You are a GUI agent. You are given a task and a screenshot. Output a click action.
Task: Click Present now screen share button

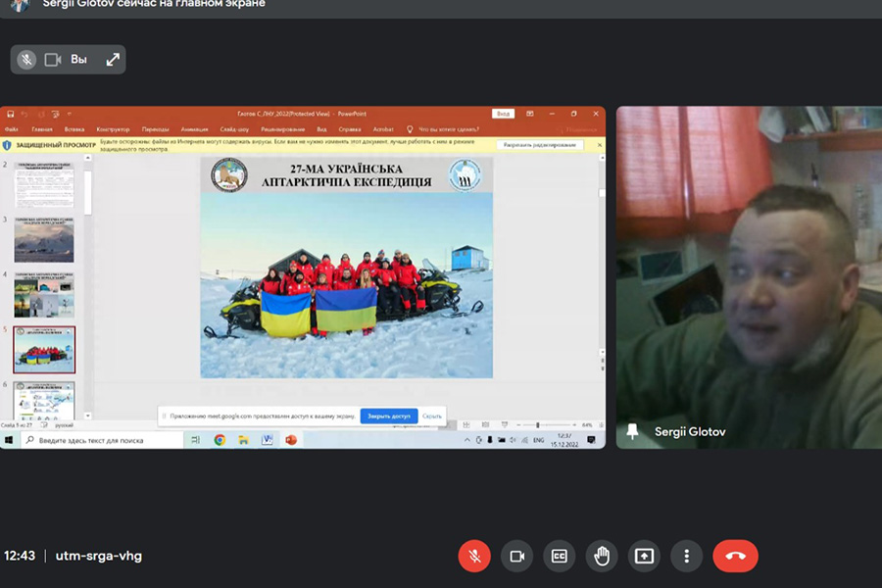click(644, 556)
